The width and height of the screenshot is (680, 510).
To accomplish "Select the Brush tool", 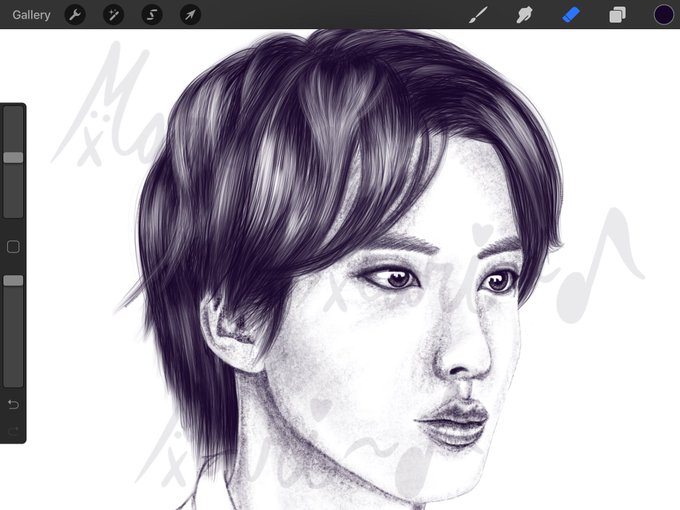I will click(478, 15).
